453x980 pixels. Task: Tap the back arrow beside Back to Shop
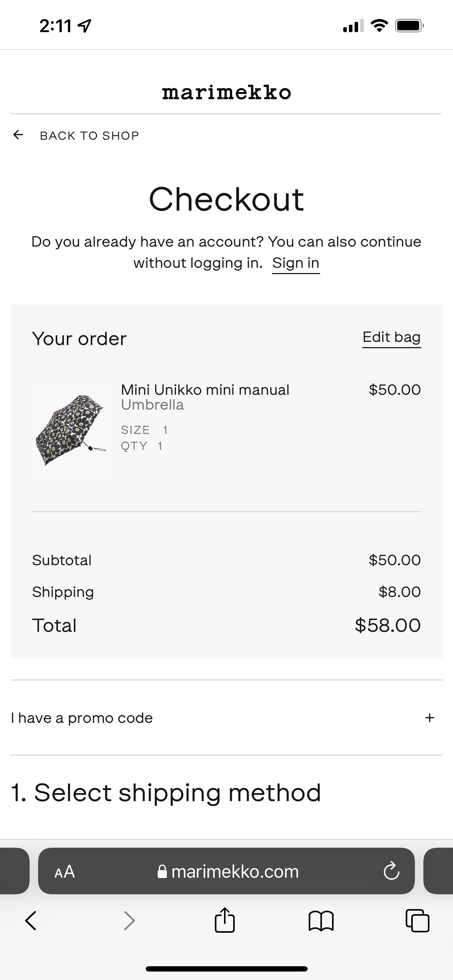18,135
